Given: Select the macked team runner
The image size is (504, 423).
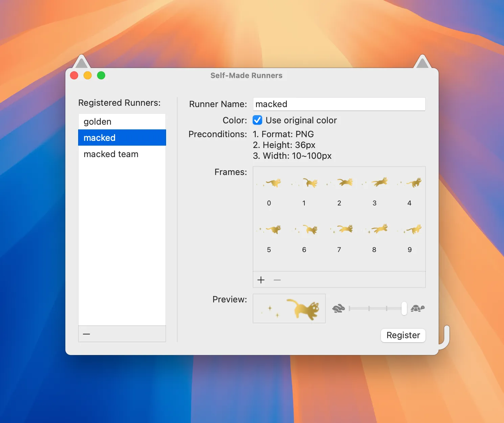Looking at the screenshot, I should [122, 154].
